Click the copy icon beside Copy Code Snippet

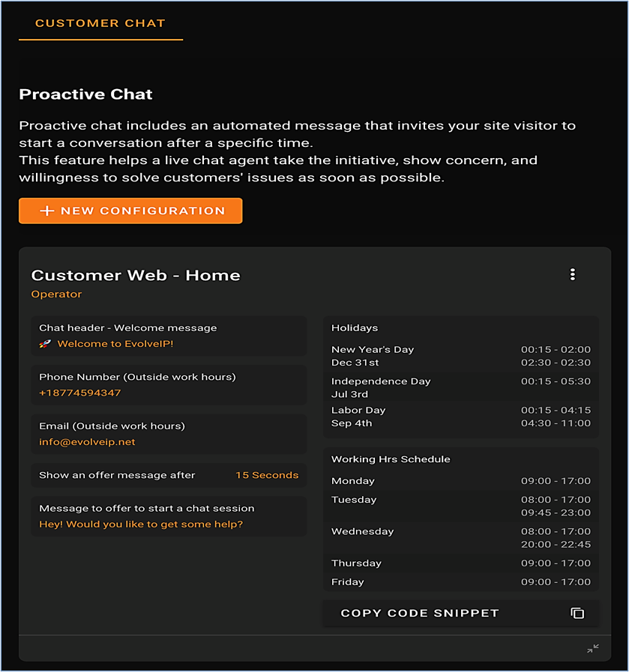(577, 614)
